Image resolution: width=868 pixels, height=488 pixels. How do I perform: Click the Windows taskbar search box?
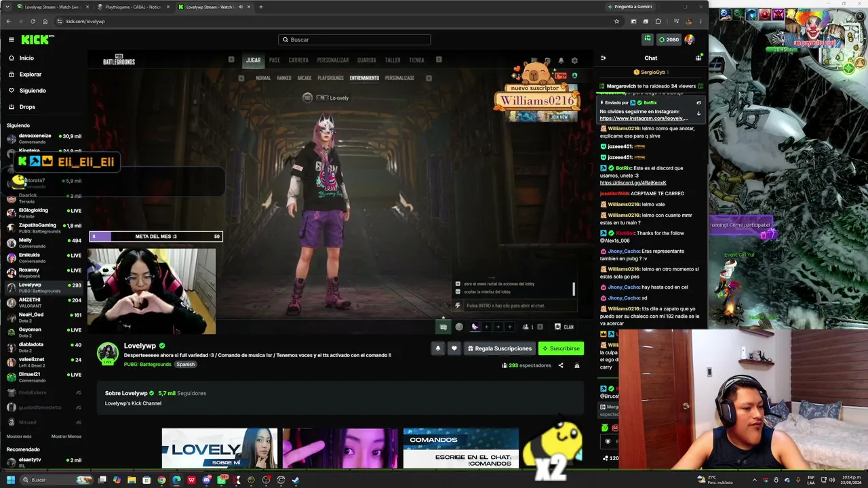click(58, 480)
